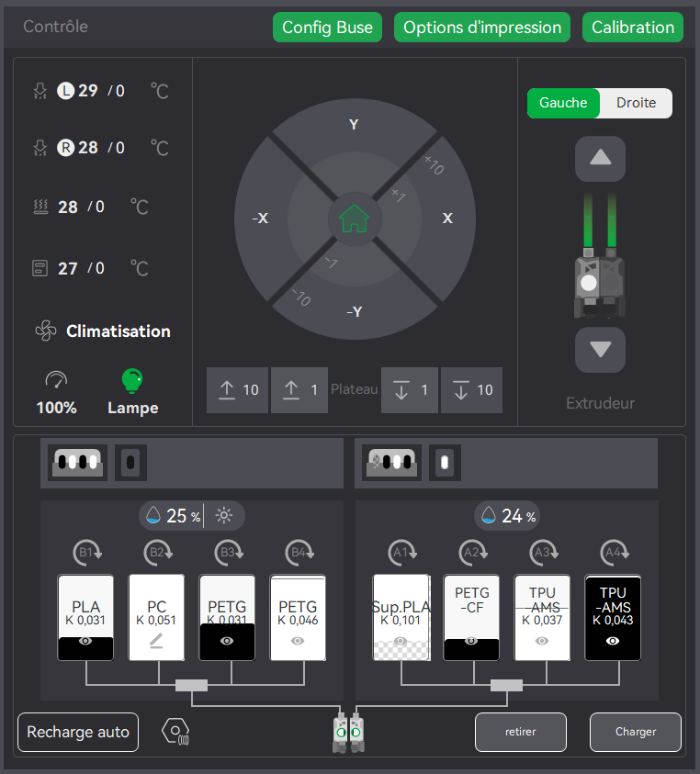Extrude filament with the up arrow button

600,159
